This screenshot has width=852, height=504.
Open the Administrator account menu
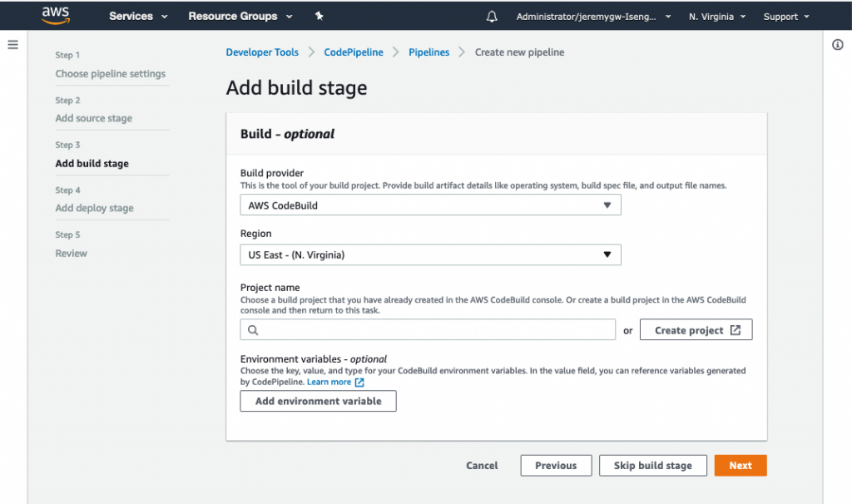click(593, 17)
